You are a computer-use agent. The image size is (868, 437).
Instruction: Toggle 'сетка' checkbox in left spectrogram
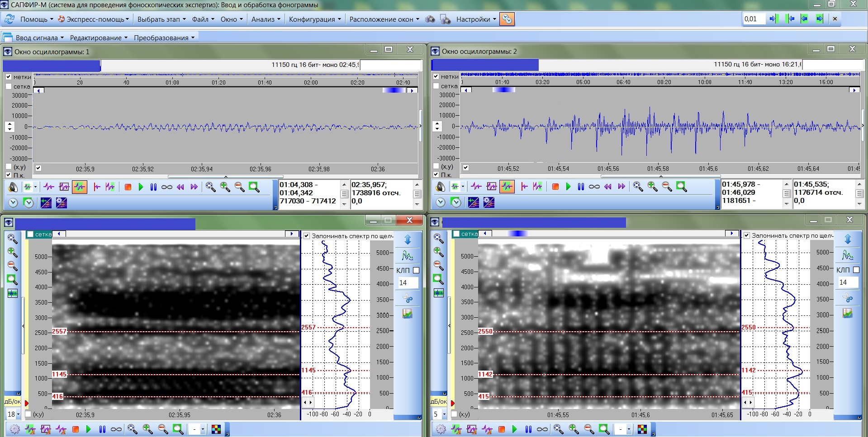point(30,234)
